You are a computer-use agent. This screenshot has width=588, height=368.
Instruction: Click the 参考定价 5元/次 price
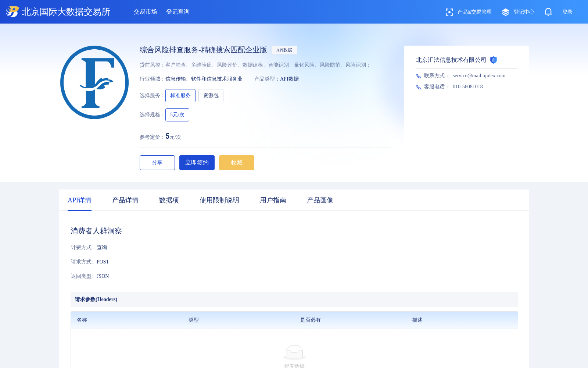173,137
